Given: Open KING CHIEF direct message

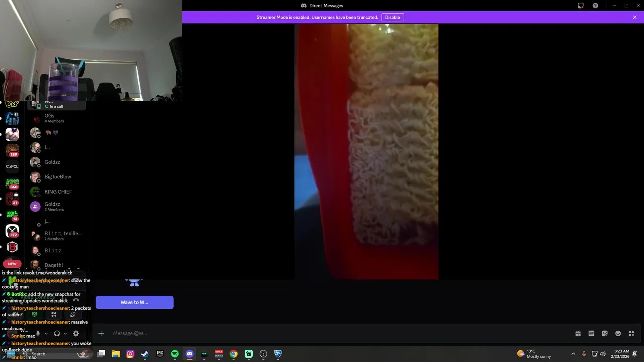Looking at the screenshot, I should [x=57, y=192].
